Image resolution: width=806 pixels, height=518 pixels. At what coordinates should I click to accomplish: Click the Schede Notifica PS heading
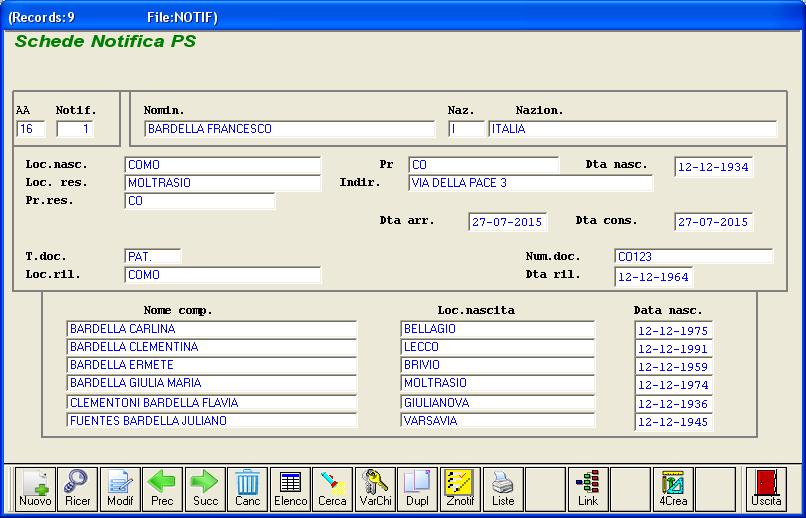[x=105, y=42]
